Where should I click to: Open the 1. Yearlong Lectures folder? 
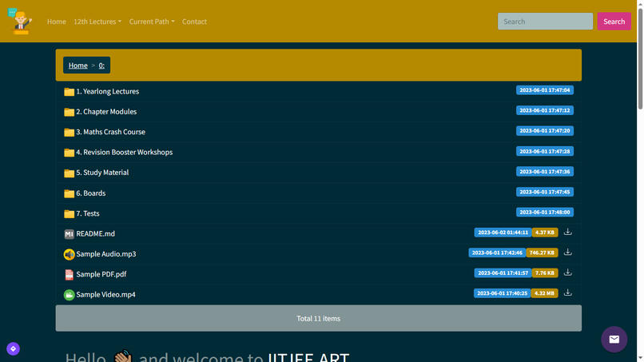point(107,91)
